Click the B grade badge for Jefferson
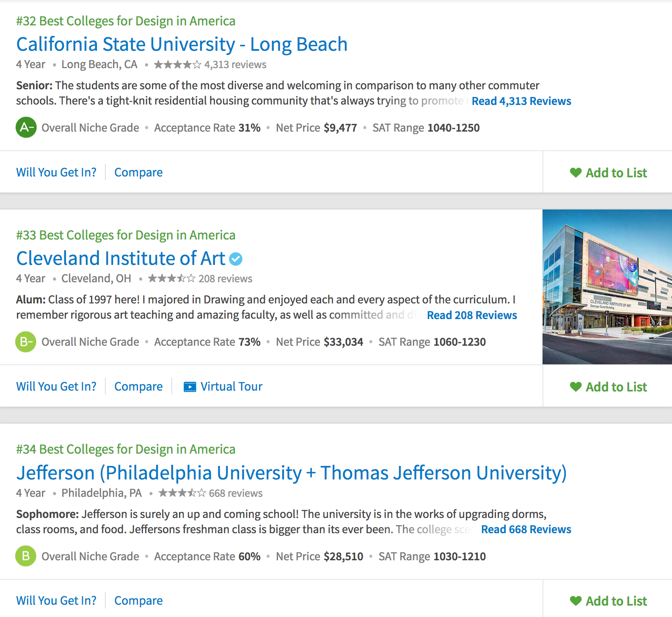672x617 pixels. pos(26,556)
